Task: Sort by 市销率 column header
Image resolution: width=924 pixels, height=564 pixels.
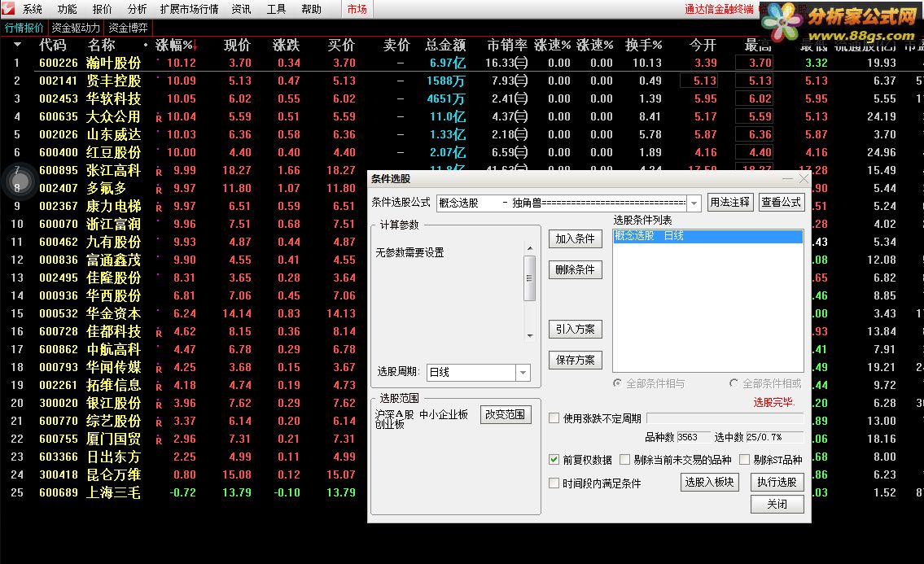Action: [x=507, y=46]
